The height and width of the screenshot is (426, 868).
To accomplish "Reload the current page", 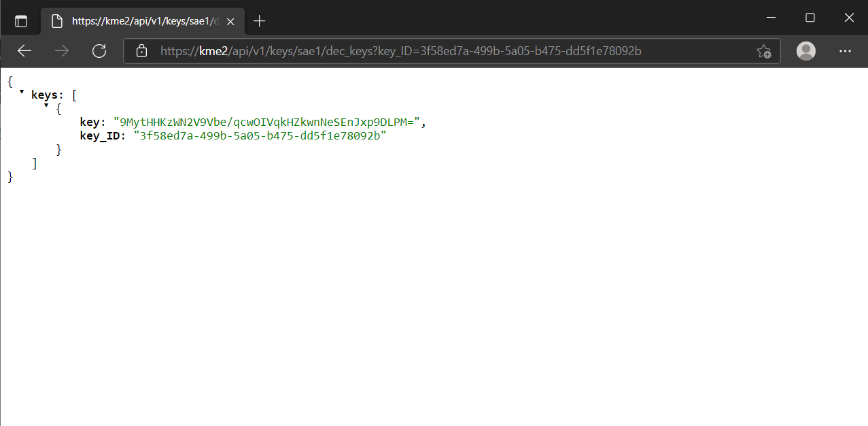I will [99, 51].
